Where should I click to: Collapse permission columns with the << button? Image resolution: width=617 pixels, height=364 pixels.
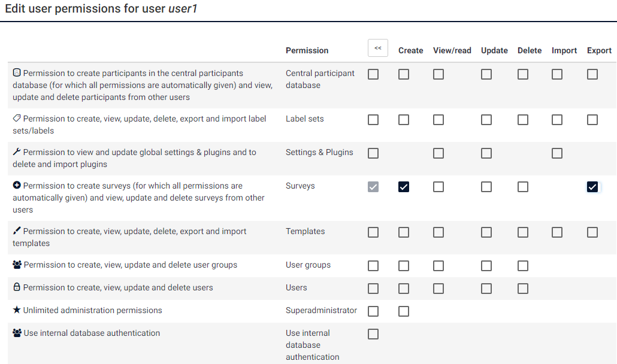point(378,48)
